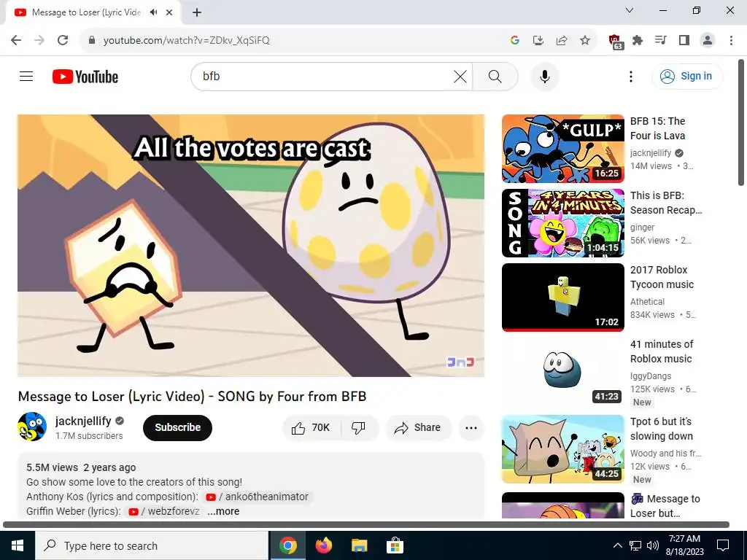Click the Athetical channel name

[647, 301]
